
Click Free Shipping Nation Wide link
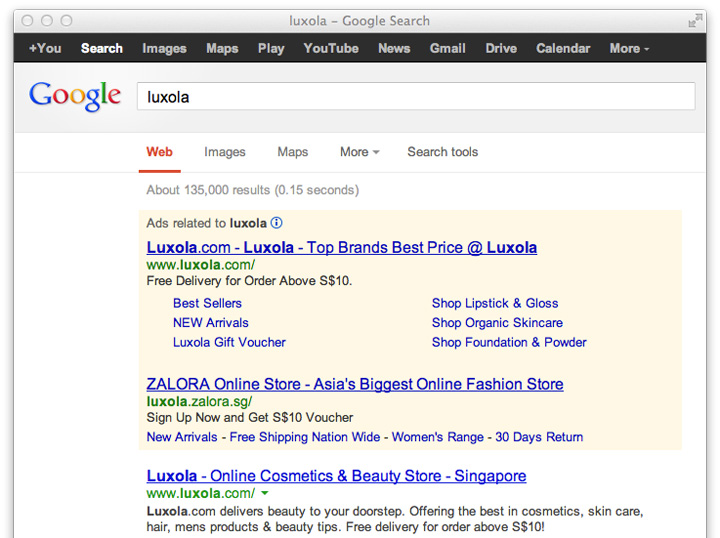click(305, 437)
